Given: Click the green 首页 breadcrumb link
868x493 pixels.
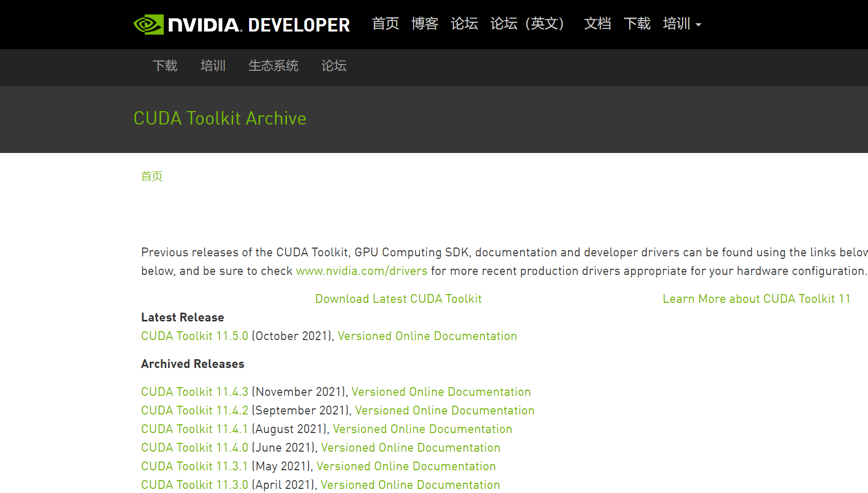Looking at the screenshot, I should (x=152, y=176).
